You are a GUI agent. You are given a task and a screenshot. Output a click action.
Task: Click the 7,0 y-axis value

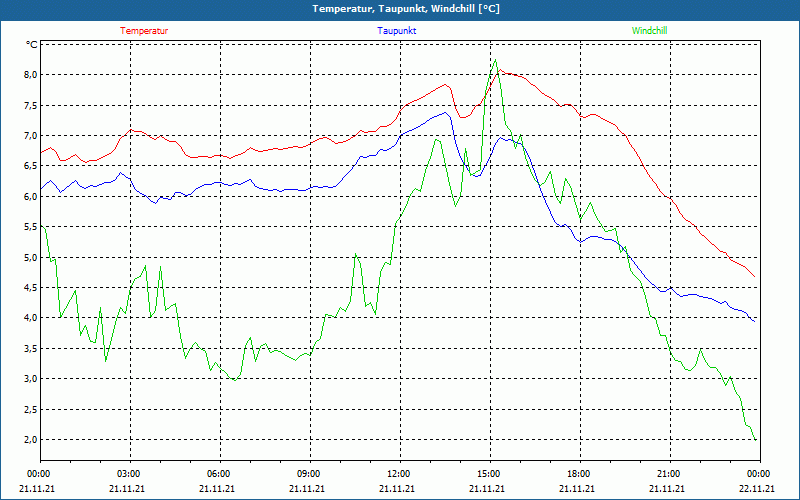click(31, 136)
